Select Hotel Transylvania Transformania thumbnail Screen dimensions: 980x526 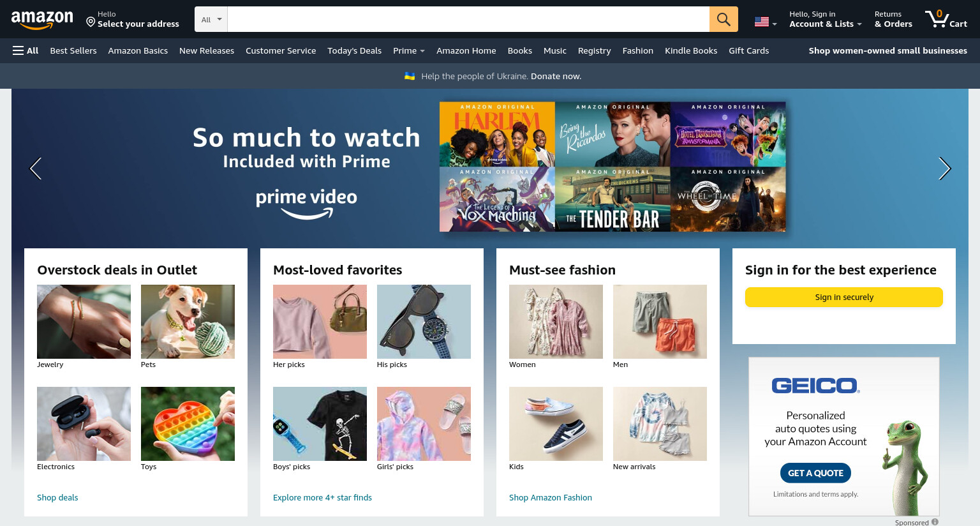(728, 134)
